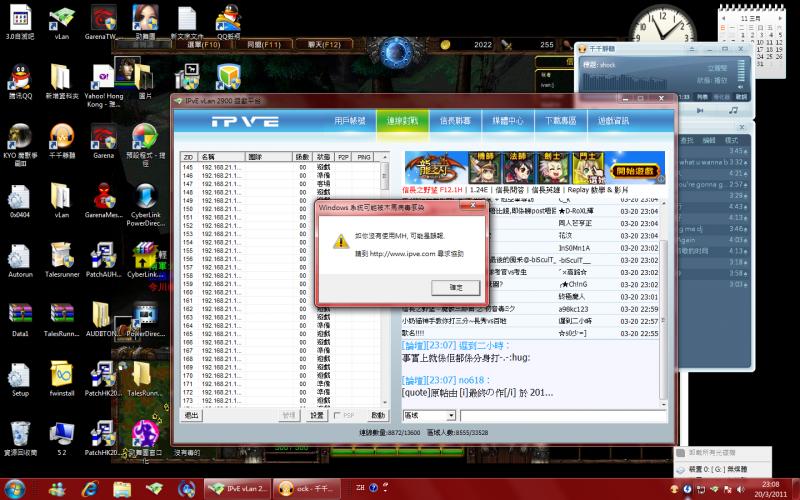Click the 0x0404 desktop file icon

[20, 201]
